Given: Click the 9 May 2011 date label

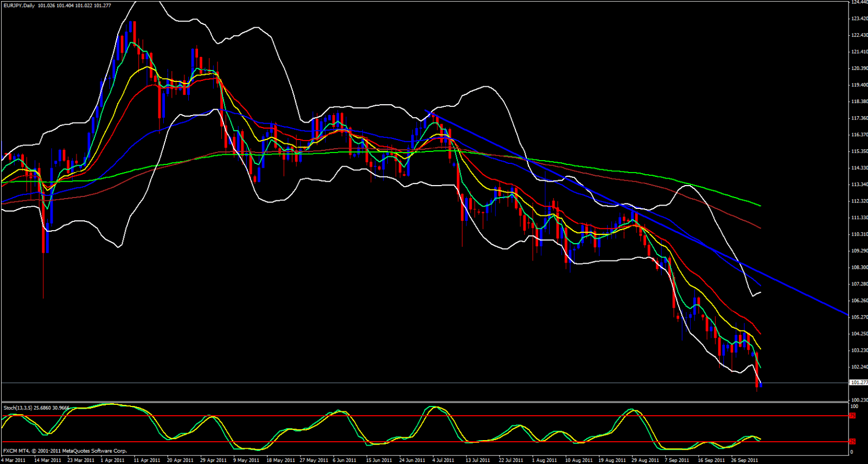Looking at the screenshot, I should coord(246,460).
